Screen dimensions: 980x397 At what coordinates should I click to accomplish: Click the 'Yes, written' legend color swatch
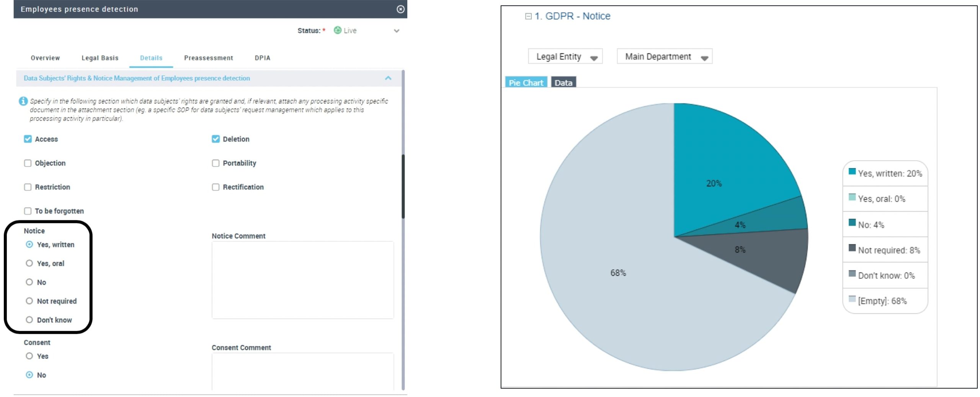(852, 172)
